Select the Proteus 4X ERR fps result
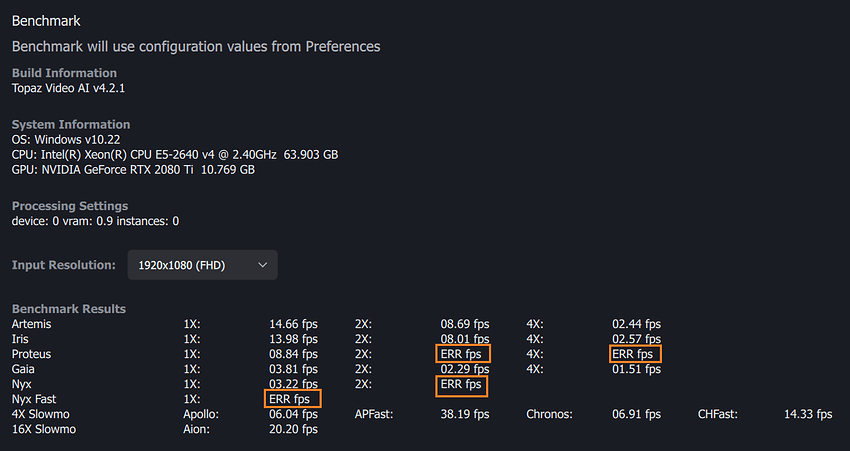The image size is (850, 451). click(x=635, y=354)
